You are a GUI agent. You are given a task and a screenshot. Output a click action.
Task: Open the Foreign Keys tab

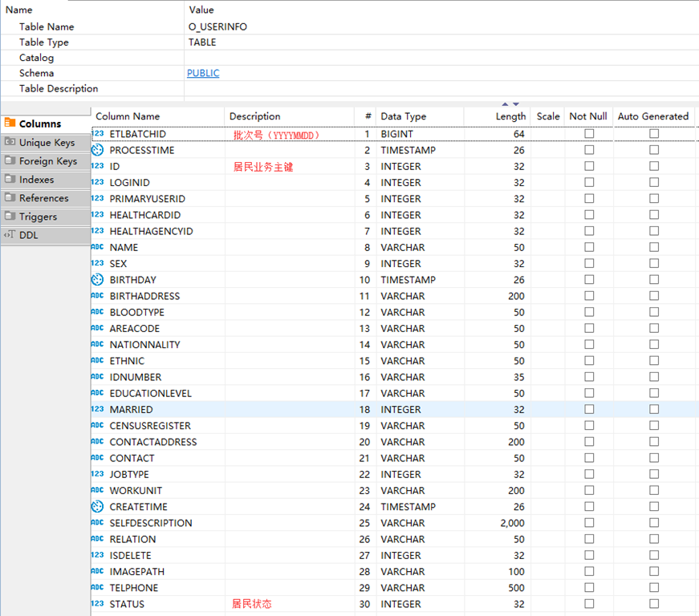(x=46, y=160)
